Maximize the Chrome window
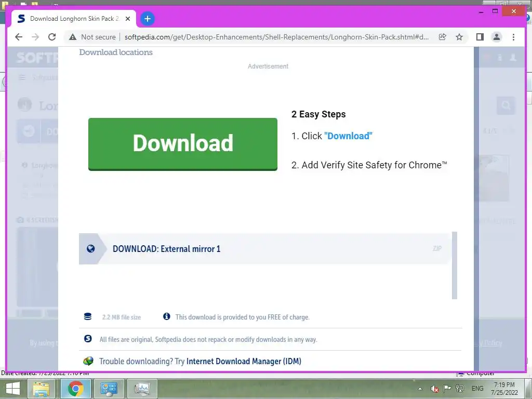Viewport: 532px width, 399px height. 495,11
